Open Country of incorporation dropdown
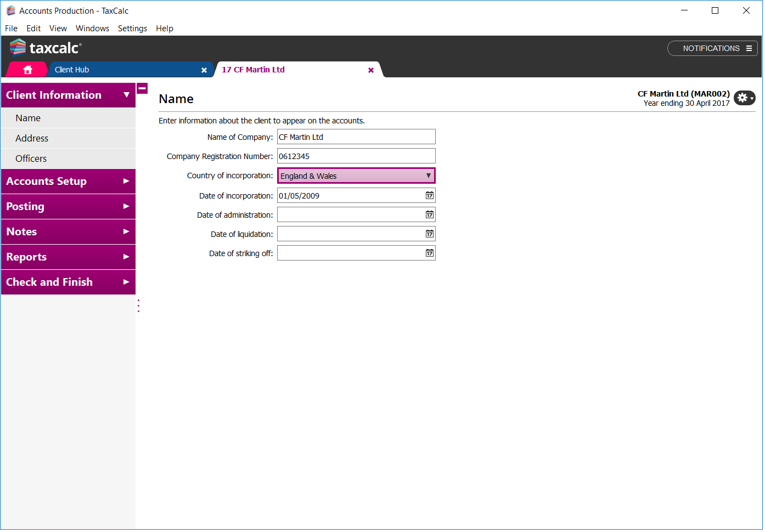This screenshot has width=765, height=532. pos(356,176)
